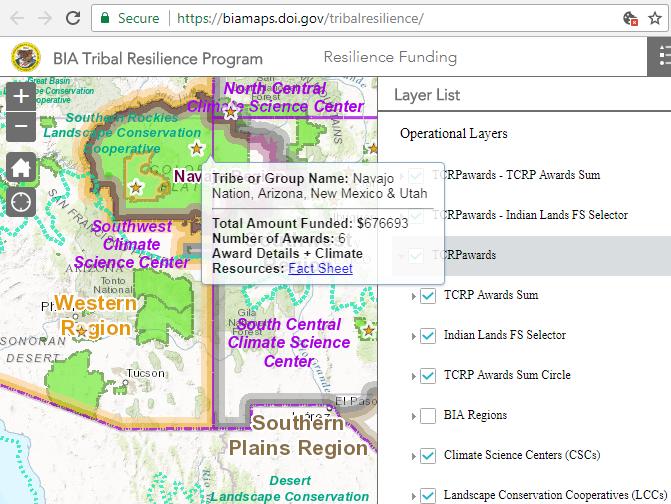Click Operational Layers label

(454, 133)
